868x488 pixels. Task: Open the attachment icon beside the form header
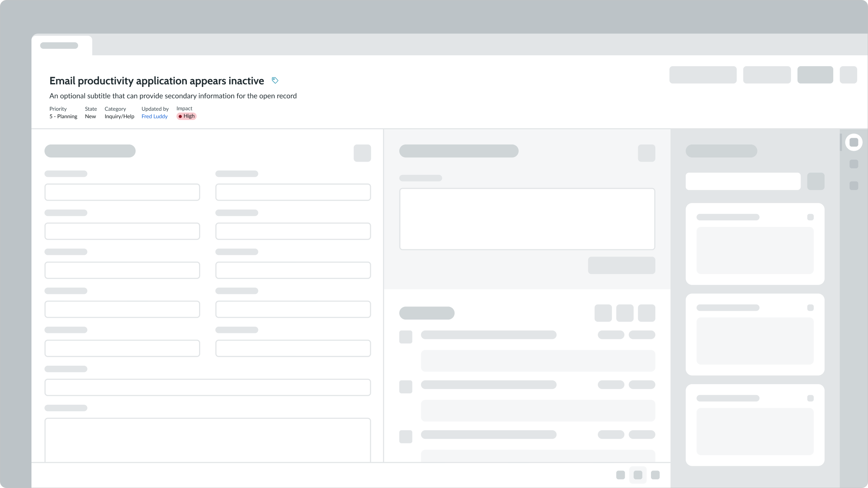647,153
